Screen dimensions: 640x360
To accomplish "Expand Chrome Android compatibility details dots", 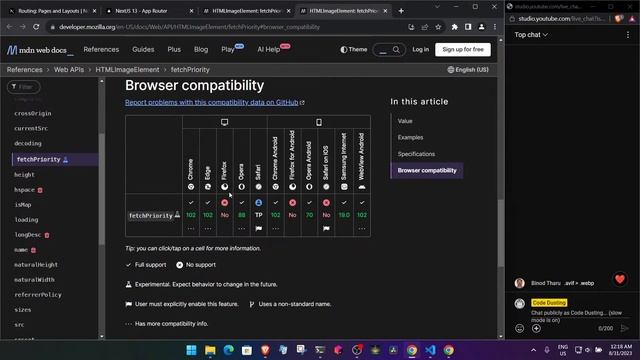I will tap(276, 229).
